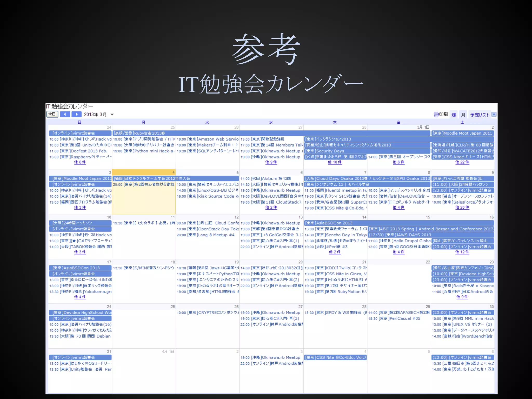This screenshot has width=532, height=399.
Task: Click the 今日 (today) button
Action: [x=52, y=114]
